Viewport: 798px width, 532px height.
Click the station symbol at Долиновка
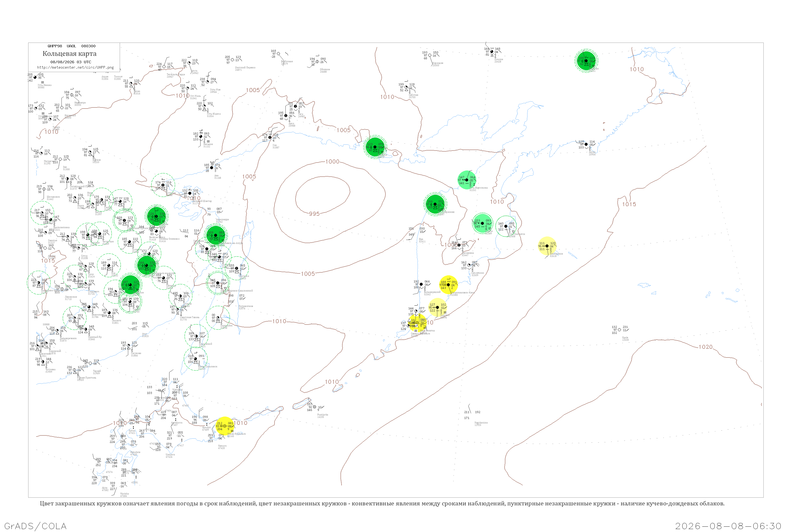click(x=459, y=245)
